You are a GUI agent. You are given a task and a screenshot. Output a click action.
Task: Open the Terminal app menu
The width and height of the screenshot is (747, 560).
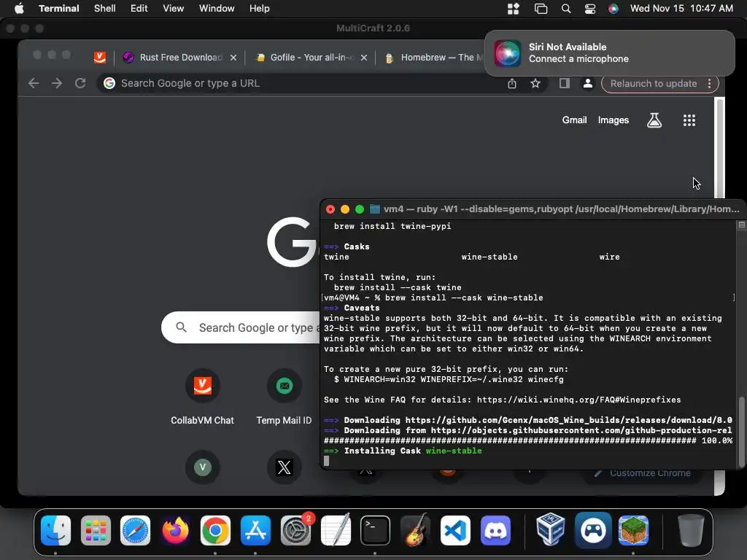click(58, 9)
